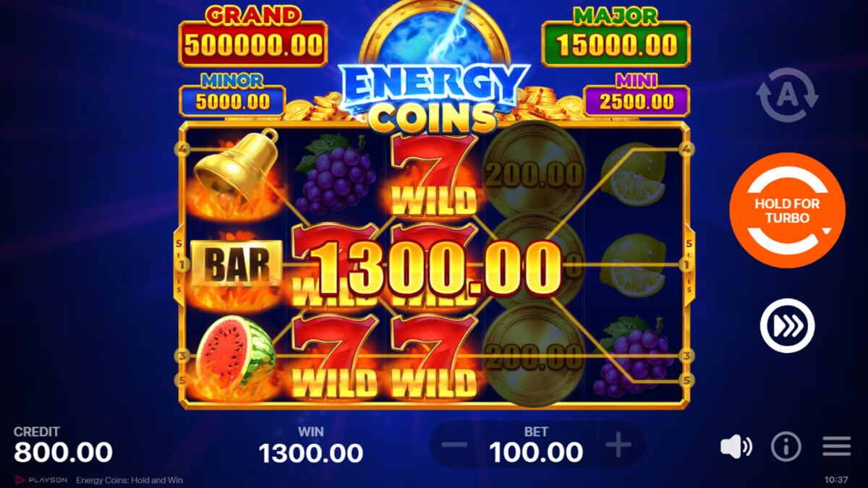Mute the game sound
The height and width of the screenshot is (488, 868).
point(736,448)
